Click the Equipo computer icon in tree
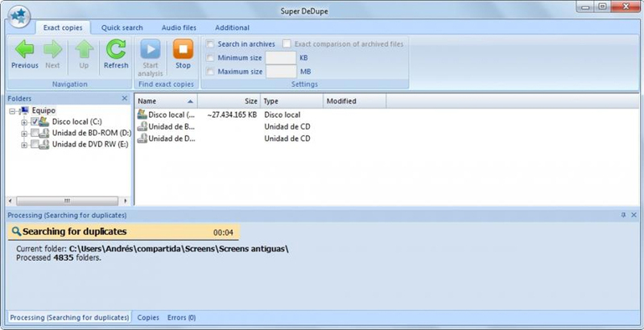This screenshot has width=644, height=330. (25, 110)
